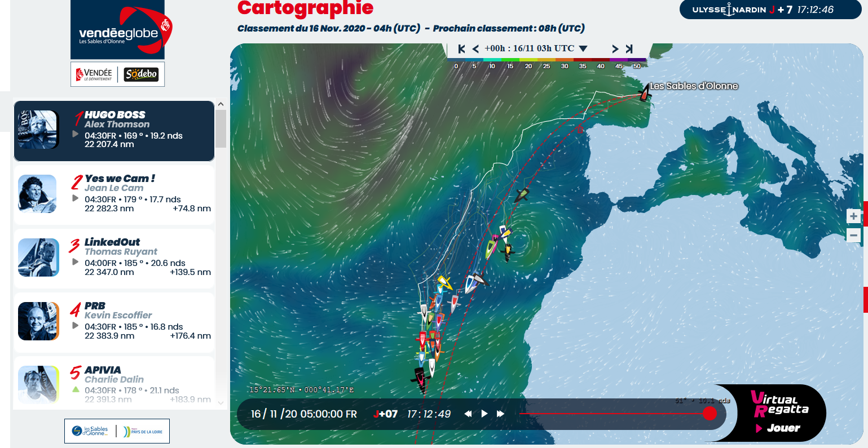This screenshot has height=448, width=868.
Task: Select APIVIA boat name
Action: coord(103,370)
